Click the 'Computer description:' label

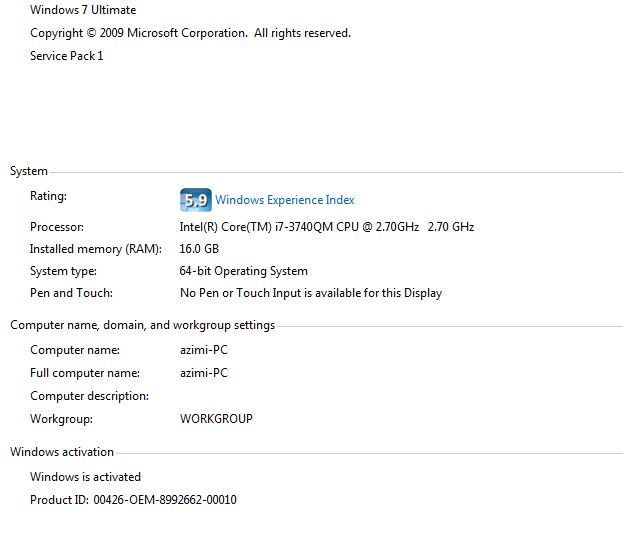(89, 396)
